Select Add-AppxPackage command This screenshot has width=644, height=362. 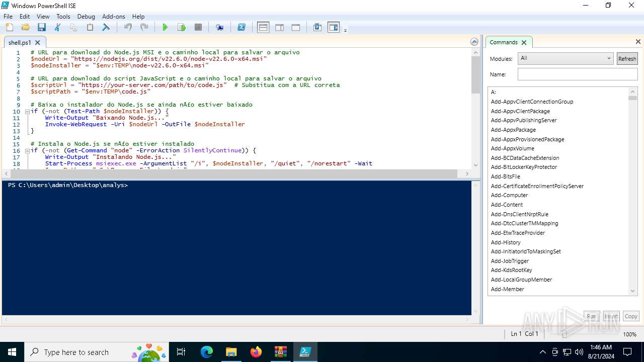(x=513, y=130)
